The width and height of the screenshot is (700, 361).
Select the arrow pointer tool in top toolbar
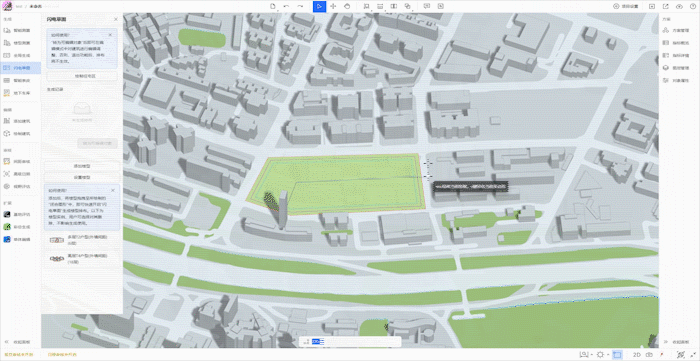[319, 6]
